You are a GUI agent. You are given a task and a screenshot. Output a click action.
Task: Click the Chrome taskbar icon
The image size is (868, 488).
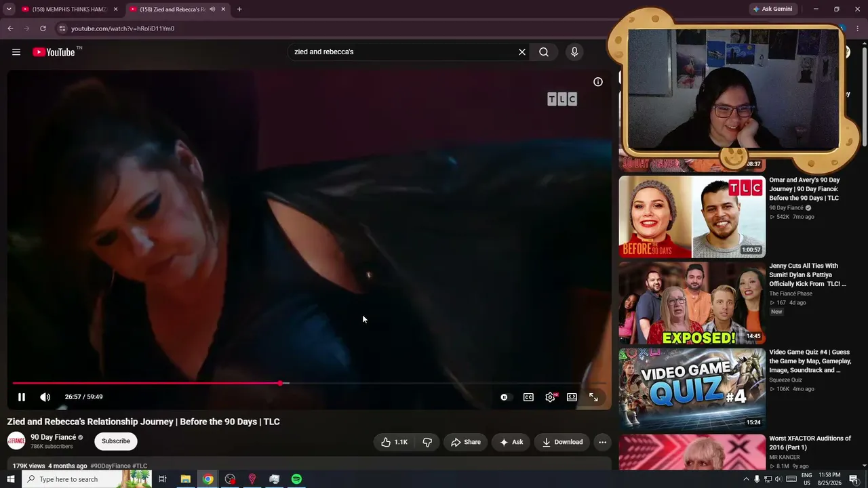(x=208, y=479)
